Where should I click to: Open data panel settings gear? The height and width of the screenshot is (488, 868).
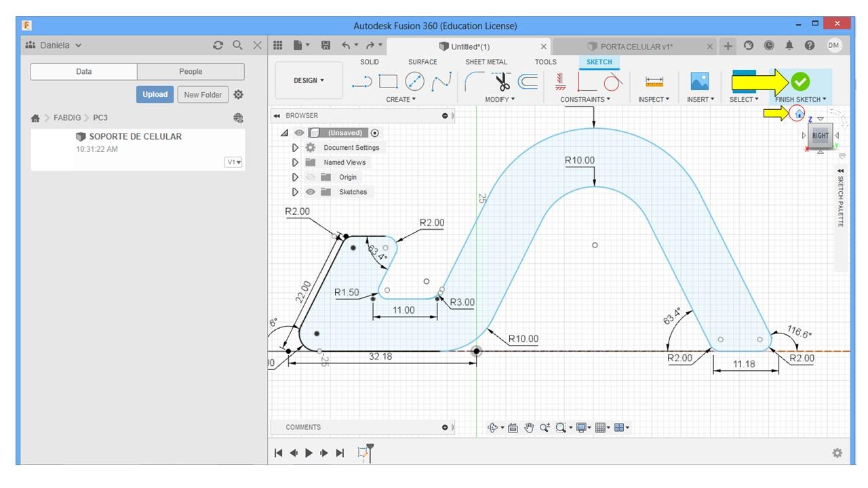238,94
